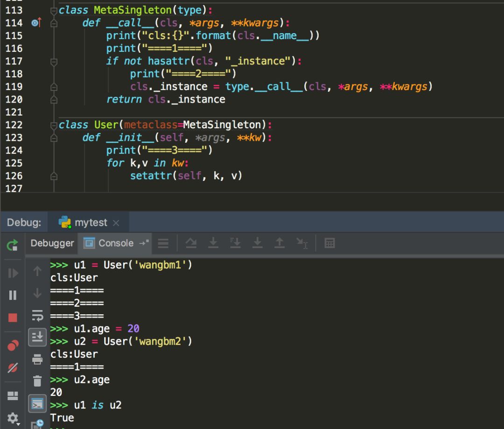Click the print console output icon
The width and height of the screenshot is (504, 429).
(x=37, y=360)
